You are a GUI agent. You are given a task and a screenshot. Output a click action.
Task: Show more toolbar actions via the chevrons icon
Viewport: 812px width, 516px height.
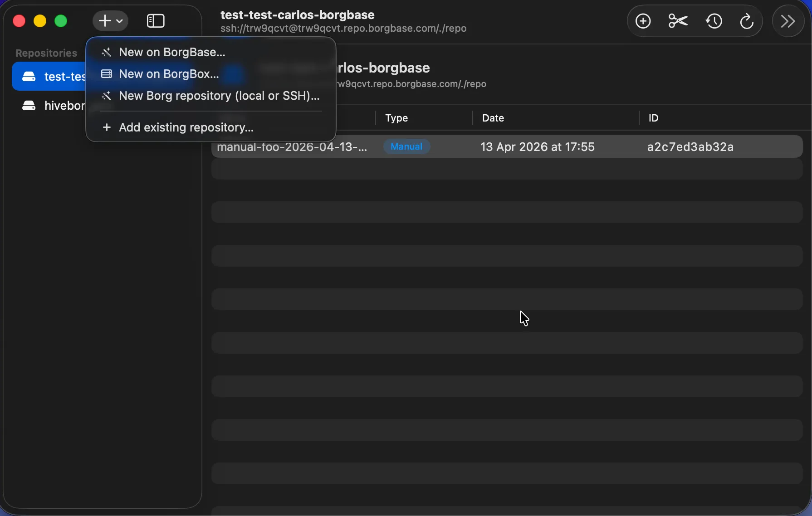(788, 21)
